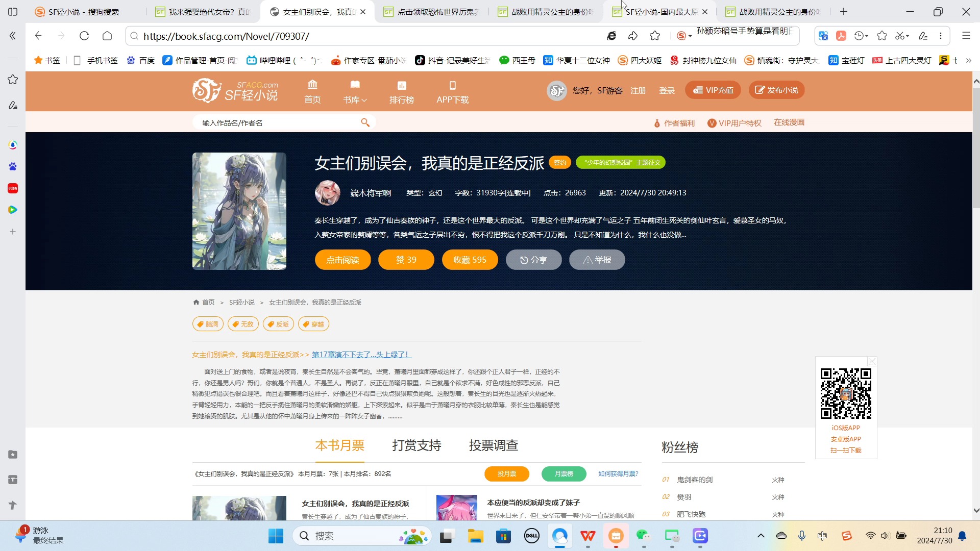Viewport: 980px width, 551px height.
Task: Open the 在线漫画 link
Action: pos(789,122)
